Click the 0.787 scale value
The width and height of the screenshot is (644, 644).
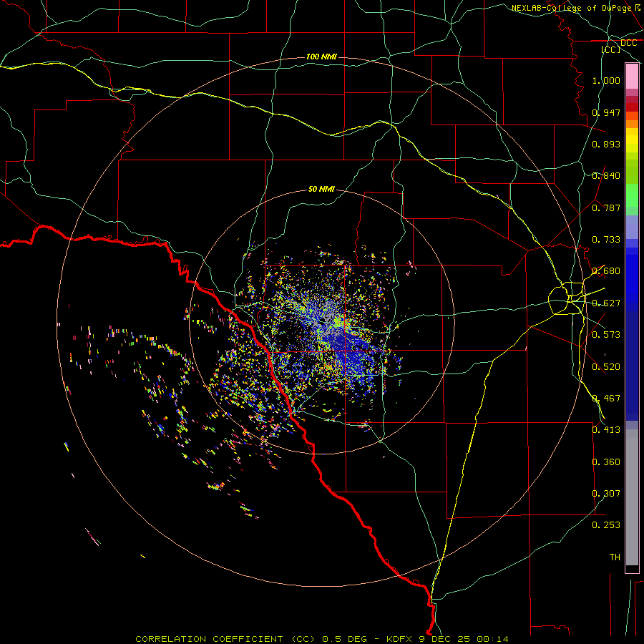[606, 208]
